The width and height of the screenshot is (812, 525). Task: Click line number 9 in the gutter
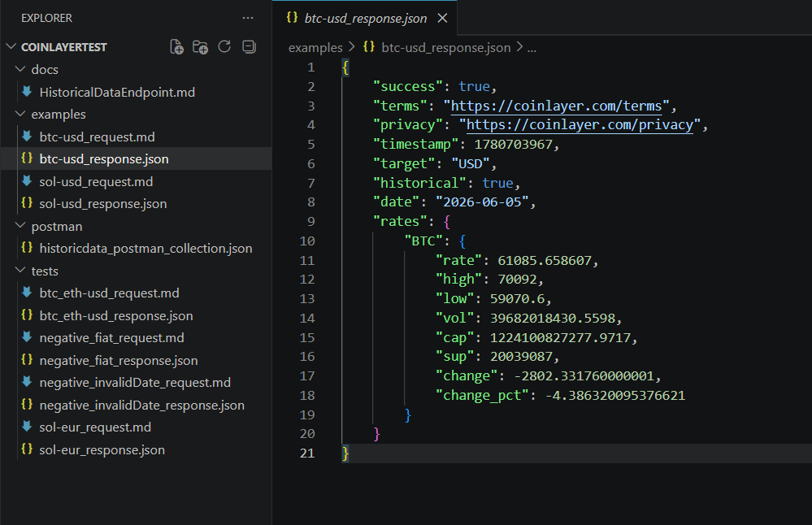310,222
